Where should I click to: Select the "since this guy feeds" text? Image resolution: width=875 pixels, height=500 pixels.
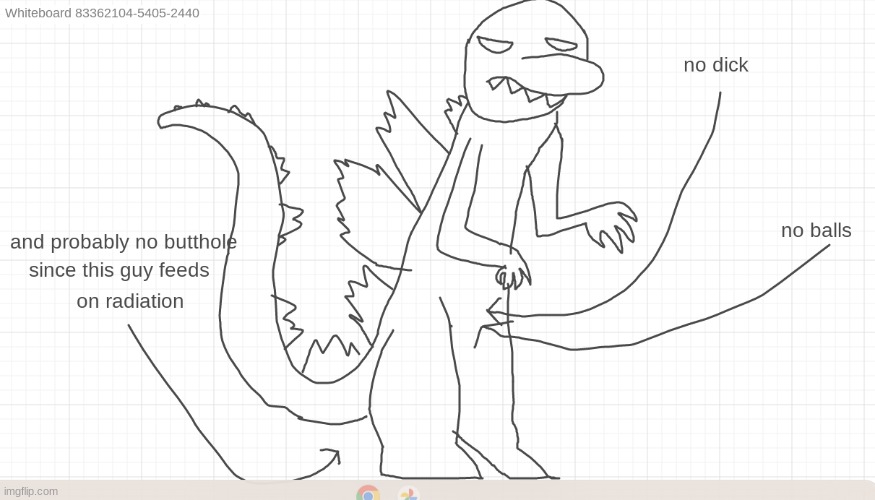point(119,270)
